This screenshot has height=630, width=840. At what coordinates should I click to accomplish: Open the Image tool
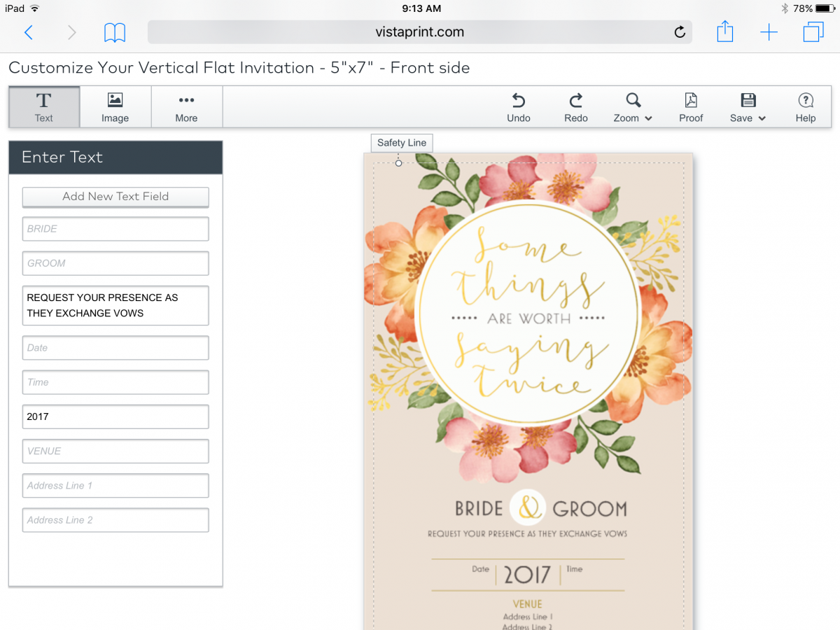coord(115,107)
